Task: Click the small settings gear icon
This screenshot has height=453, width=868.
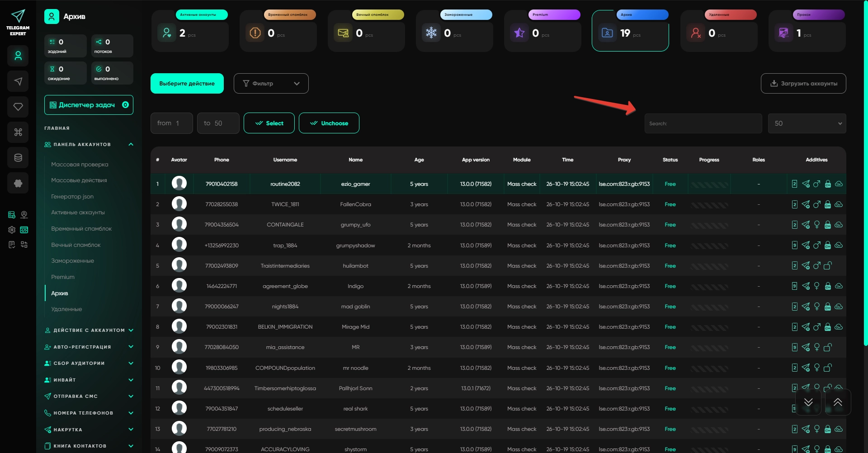Action: (12, 230)
